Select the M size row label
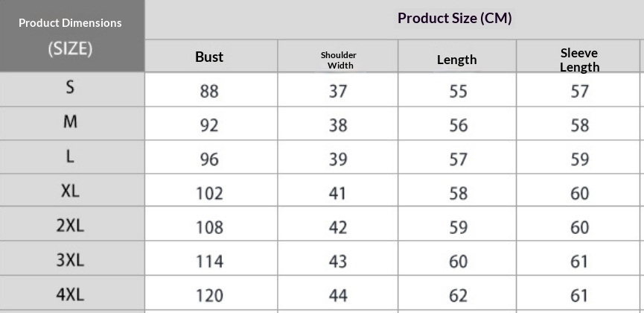 70,121
